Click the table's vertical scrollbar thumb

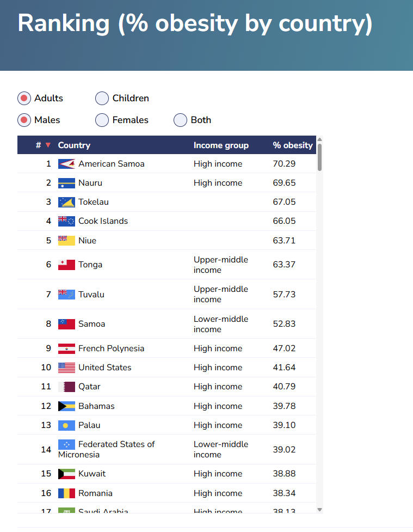tap(319, 157)
